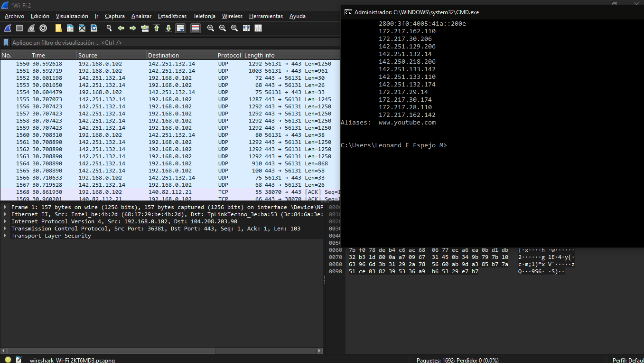Start a new packet capture
The image size is (644, 363).
[x=8, y=28]
